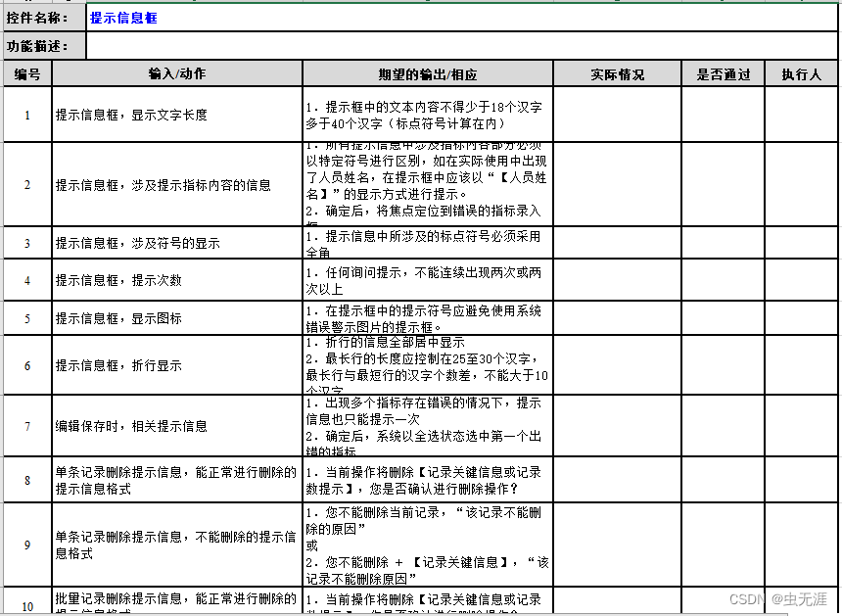This screenshot has width=842, height=616.
Task: Click expected output 折行的信息全部居中显示
Action: pyautogui.click(x=428, y=365)
